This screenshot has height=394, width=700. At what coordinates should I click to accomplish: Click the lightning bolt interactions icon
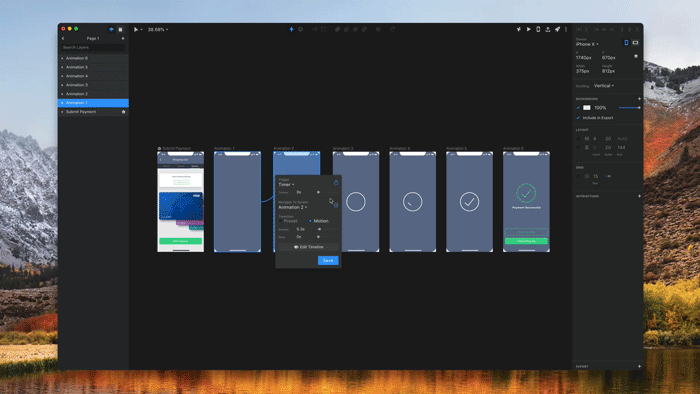(292, 29)
